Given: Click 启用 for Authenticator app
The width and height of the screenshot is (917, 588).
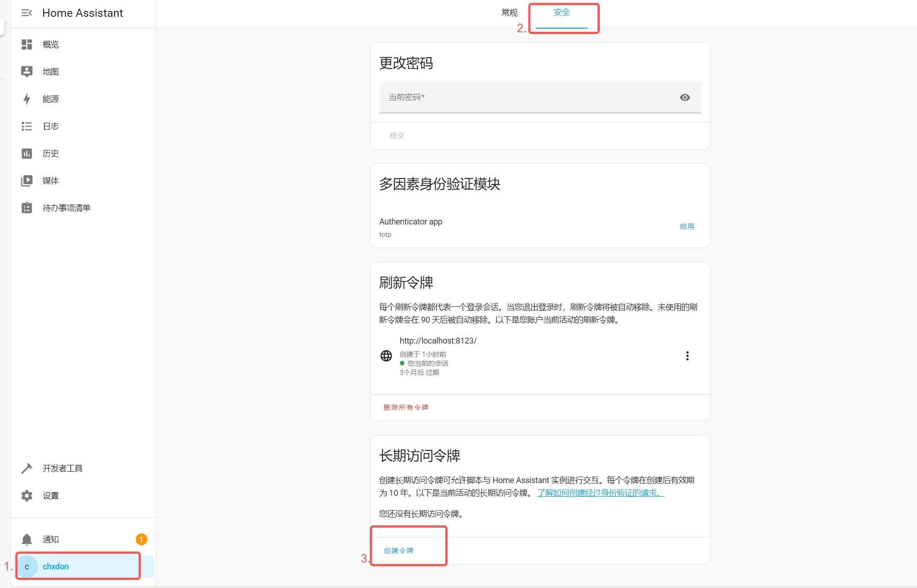Looking at the screenshot, I should 687,227.
